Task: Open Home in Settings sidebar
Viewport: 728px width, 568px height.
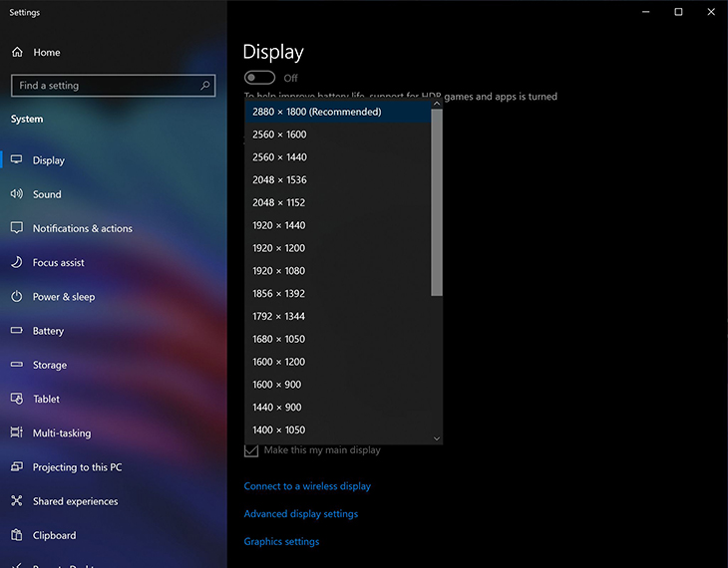Action: point(114,52)
